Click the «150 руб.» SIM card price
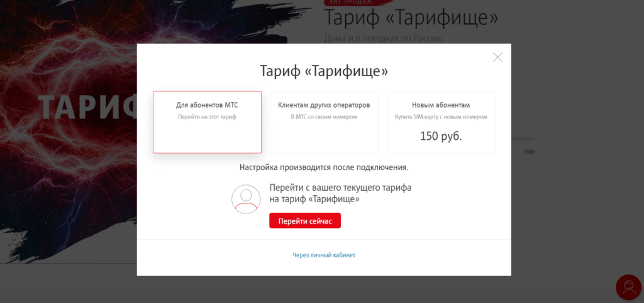This screenshot has width=644, height=303. pyautogui.click(x=441, y=136)
